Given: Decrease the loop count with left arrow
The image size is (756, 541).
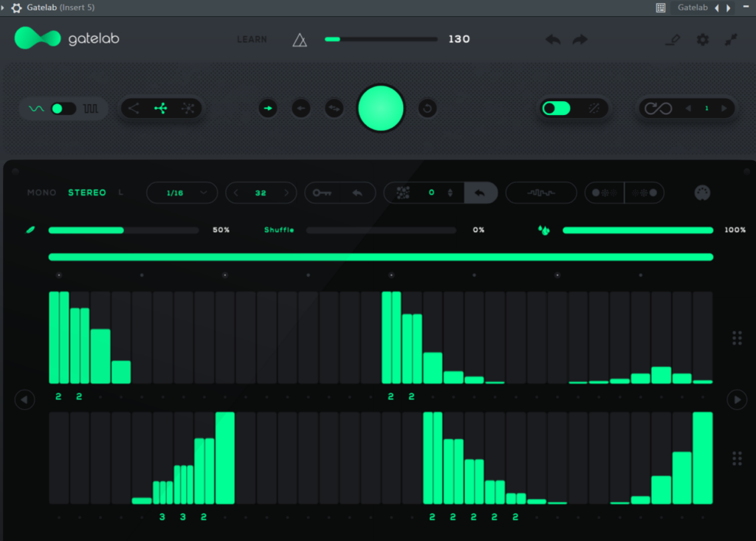Looking at the screenshot, I should pyautogui.click(x=689, y=108).
